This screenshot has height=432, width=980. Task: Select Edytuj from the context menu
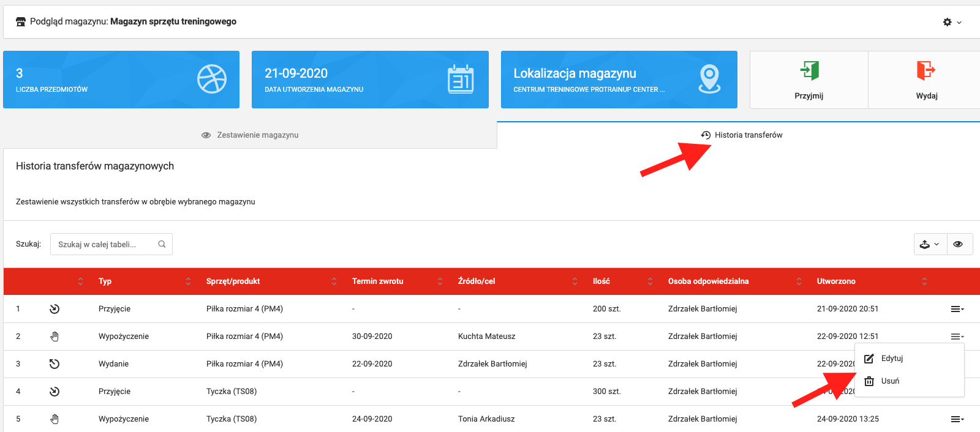[x=892, y=359]
